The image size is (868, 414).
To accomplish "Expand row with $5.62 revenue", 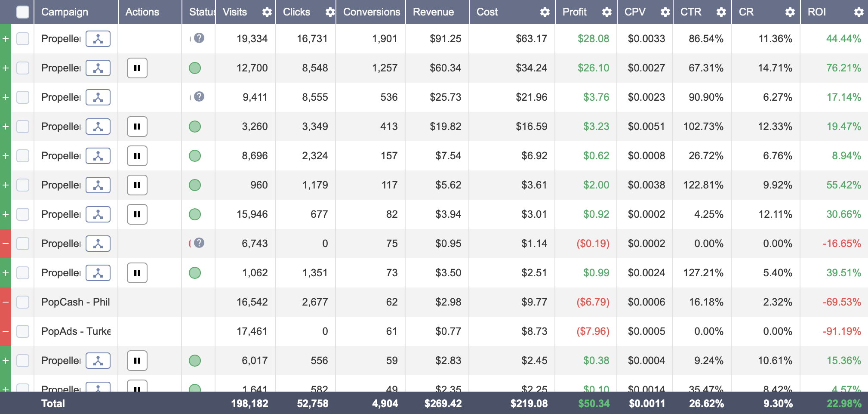I will coord(6,185).
